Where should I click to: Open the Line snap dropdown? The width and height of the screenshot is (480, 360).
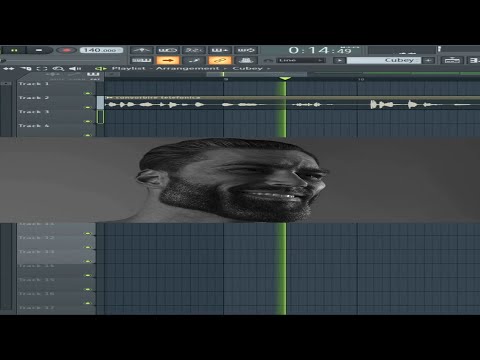coord(301,60)
